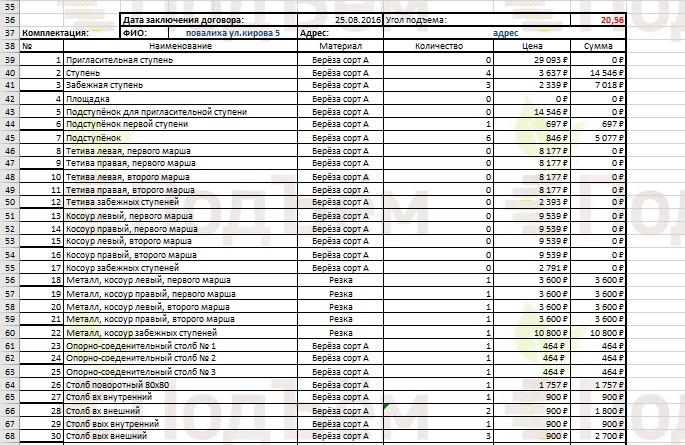The height and width of the screenshot is (445, 685).
Task: Select the 'Площадка' cell
Action: [180, 99]
